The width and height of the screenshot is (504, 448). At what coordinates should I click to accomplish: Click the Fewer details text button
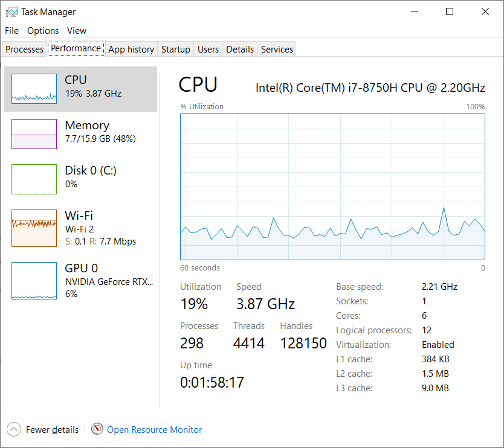coord(53,430)
